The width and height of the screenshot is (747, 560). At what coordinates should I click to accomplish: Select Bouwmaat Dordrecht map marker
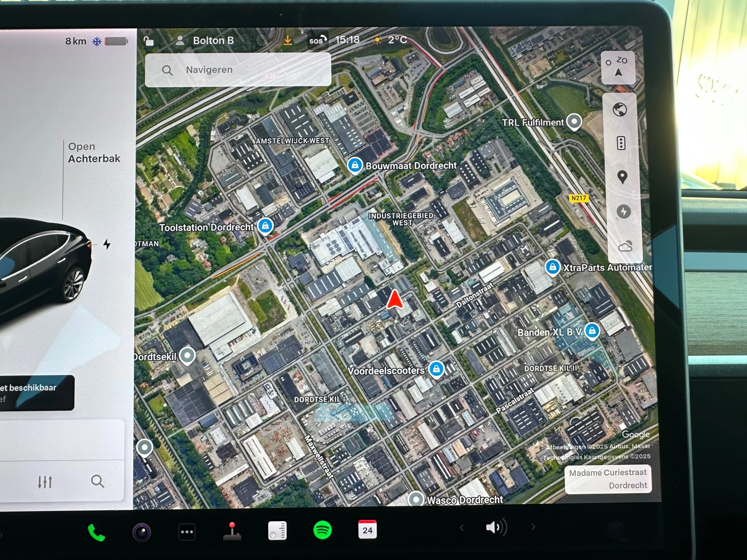(355, 165)
